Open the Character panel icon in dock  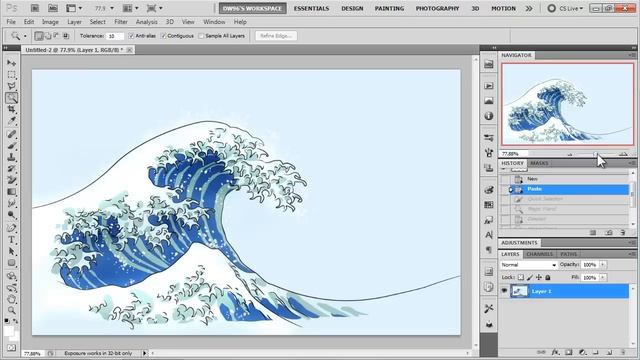pyautogui.click(x=489, y=235)
